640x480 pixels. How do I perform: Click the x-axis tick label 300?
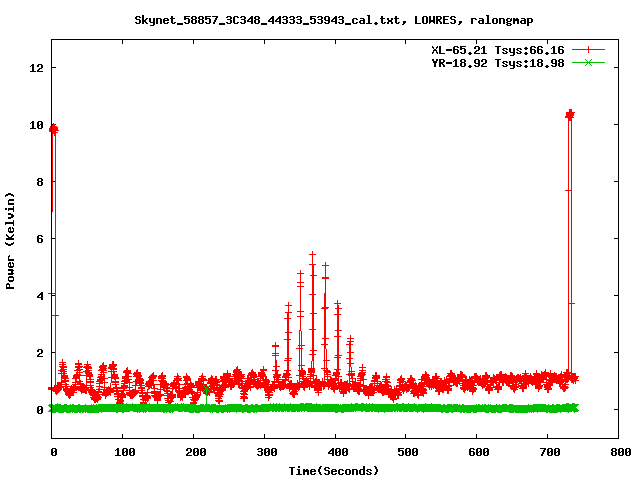[267, 452]
